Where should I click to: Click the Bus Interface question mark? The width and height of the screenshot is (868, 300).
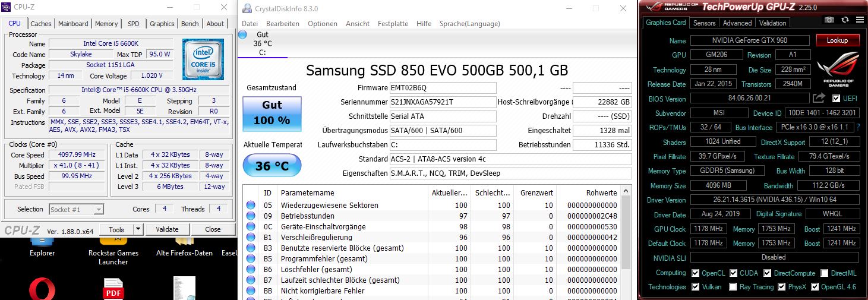[x=858, y=127]
